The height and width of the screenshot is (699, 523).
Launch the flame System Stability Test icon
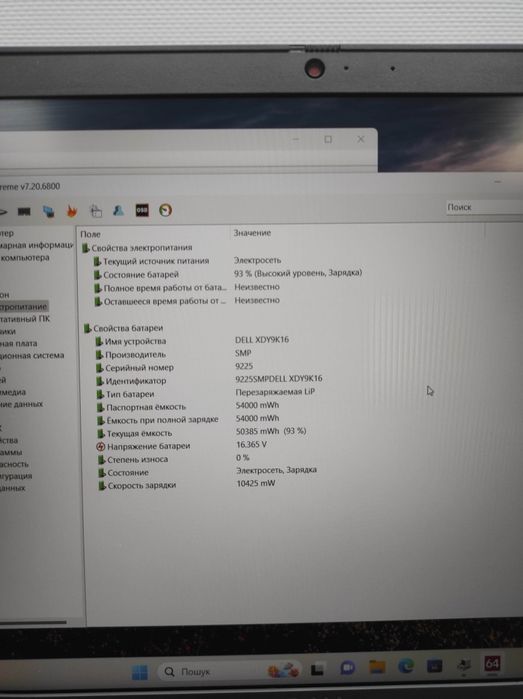coord(72,211)
